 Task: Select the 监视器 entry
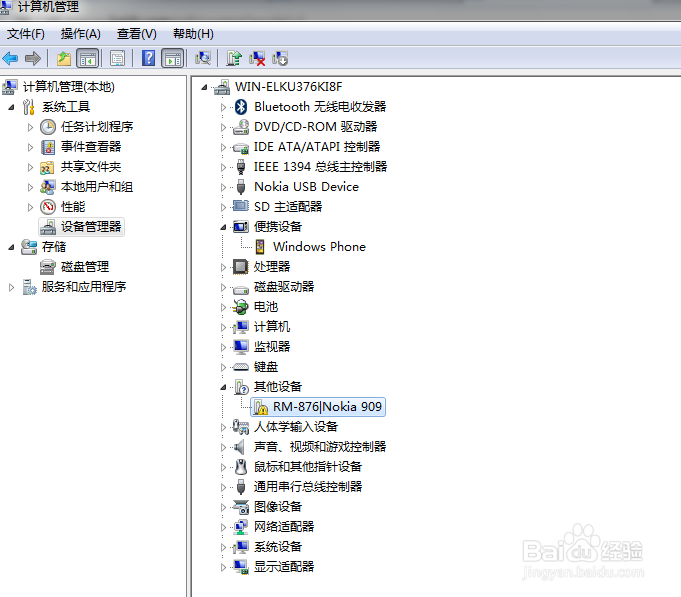click(x=272, y=346)
